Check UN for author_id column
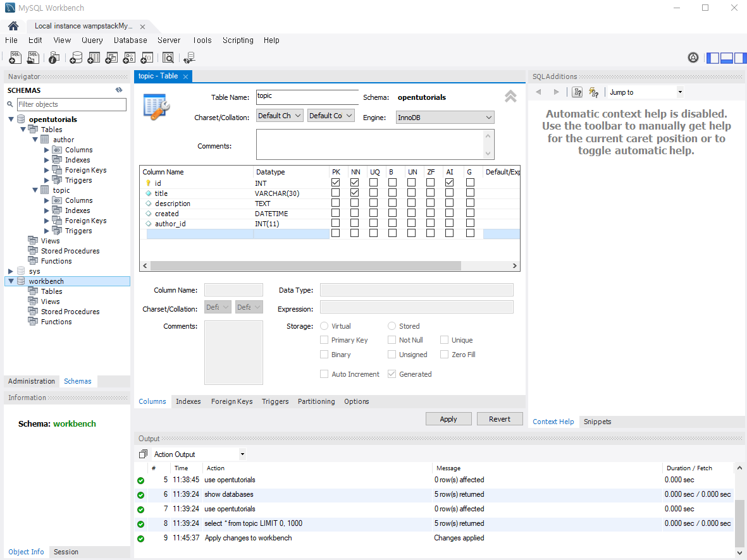The image size is (747, 560). [412, 223]
